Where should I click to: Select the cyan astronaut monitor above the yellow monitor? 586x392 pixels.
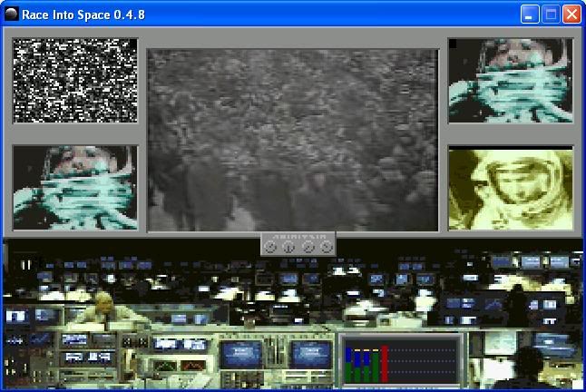511,81
